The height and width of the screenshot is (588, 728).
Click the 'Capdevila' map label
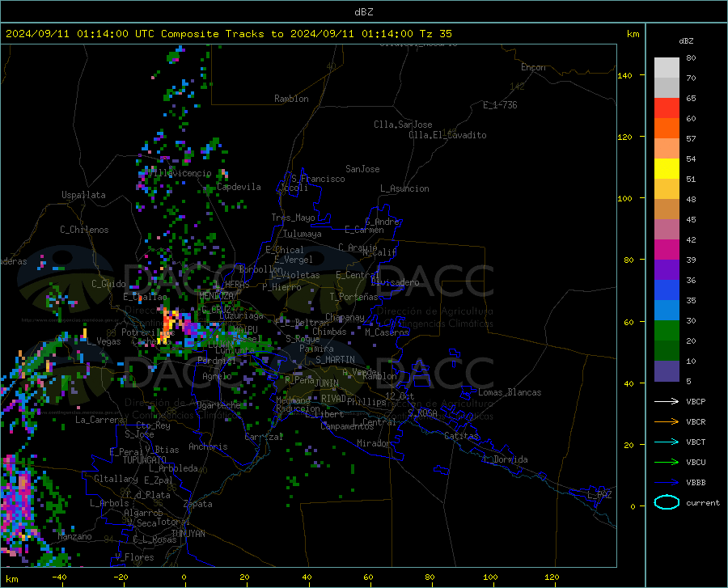pos(239,187)
